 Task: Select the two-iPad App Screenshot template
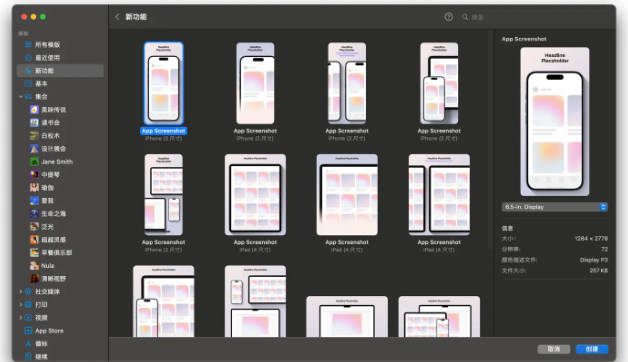[439, 195]
